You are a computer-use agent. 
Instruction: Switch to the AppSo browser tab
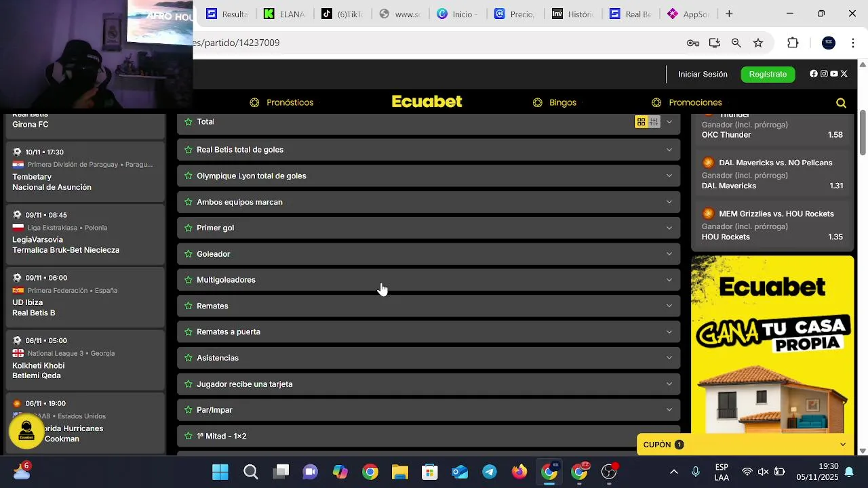688,14
